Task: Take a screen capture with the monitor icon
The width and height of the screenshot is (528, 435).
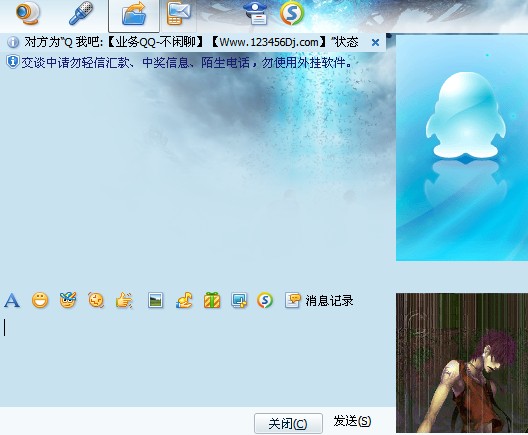Action: tap(239, 300)
